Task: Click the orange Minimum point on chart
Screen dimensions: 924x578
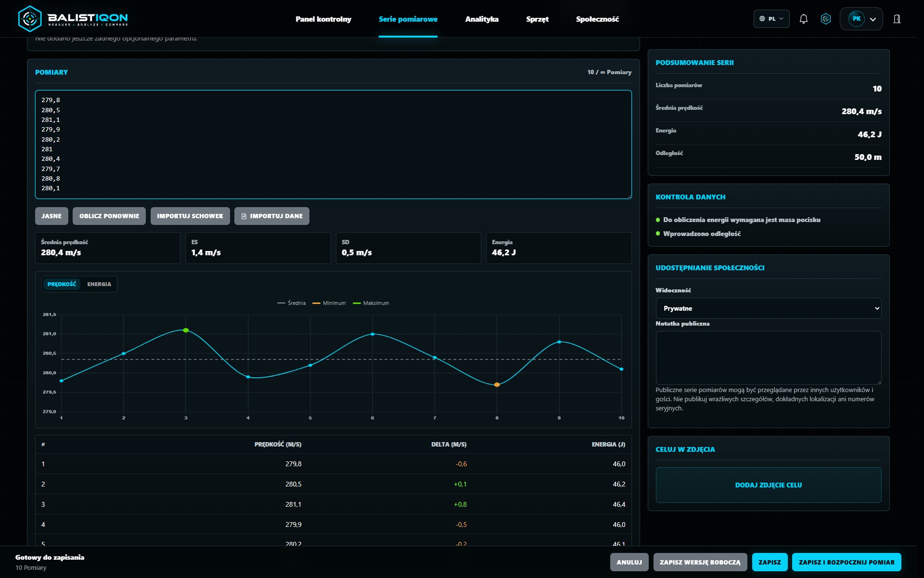Action: click(497, 384)
